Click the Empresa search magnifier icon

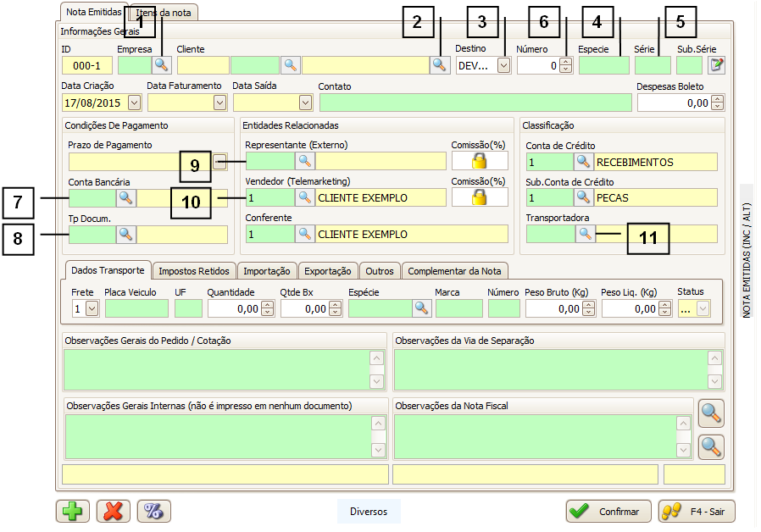pos(161,65)
